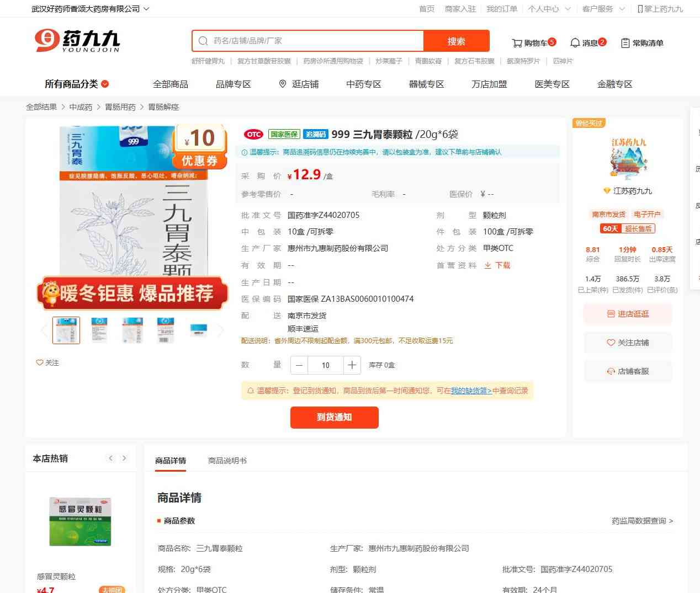Click the store customer service headset icon
700x593 pixels.
611,371
